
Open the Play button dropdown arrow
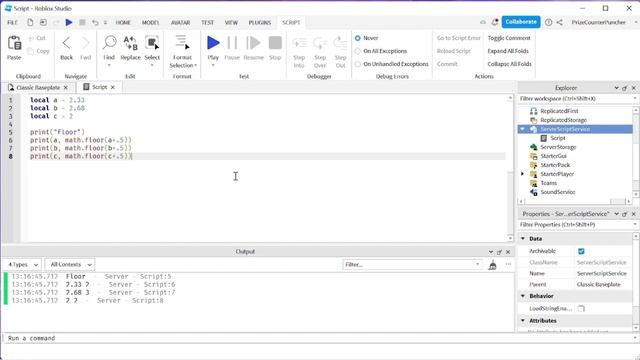(213, 65)
